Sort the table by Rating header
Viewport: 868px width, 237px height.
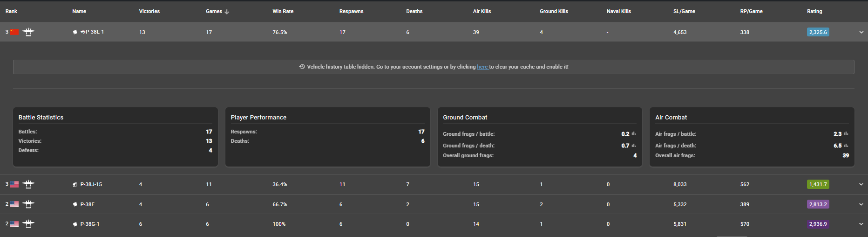[x=814, y=11]
